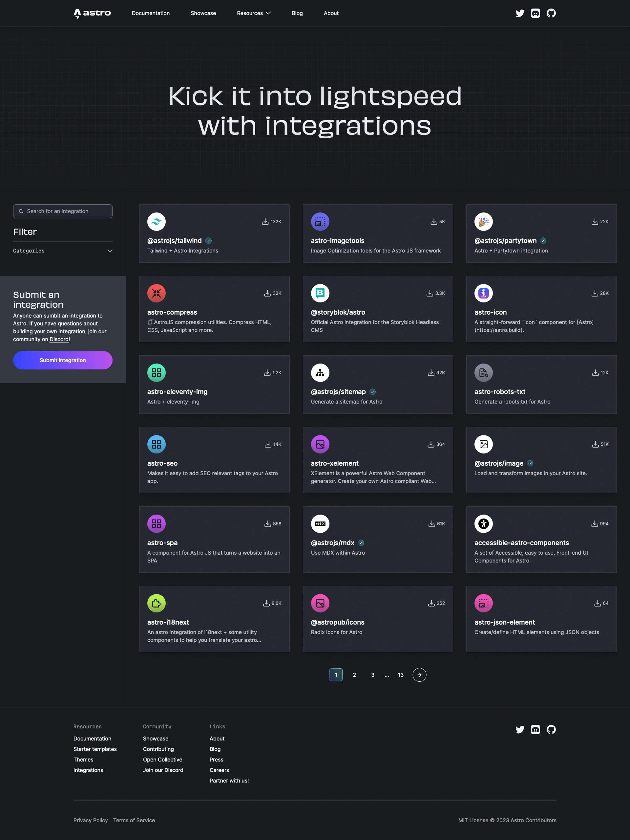Click the MDX icon on the @astrojs/mdx card
630x840 pixels.
[x=320, y=523]
